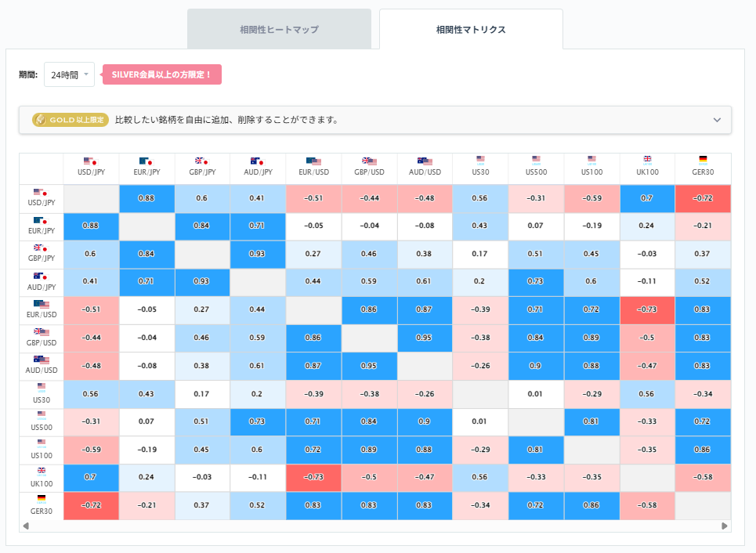Click the USD/JPY flag icon in column header
The image size is (756, 553).
point(91,160)
